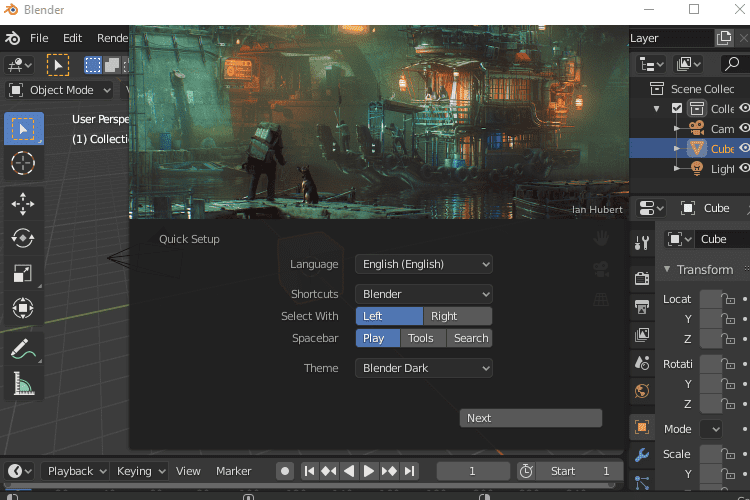Image resolution: width=750 pixels, height=500 pixels.
Task: Select the Annotate pencil tool
Action: point(23,349)
